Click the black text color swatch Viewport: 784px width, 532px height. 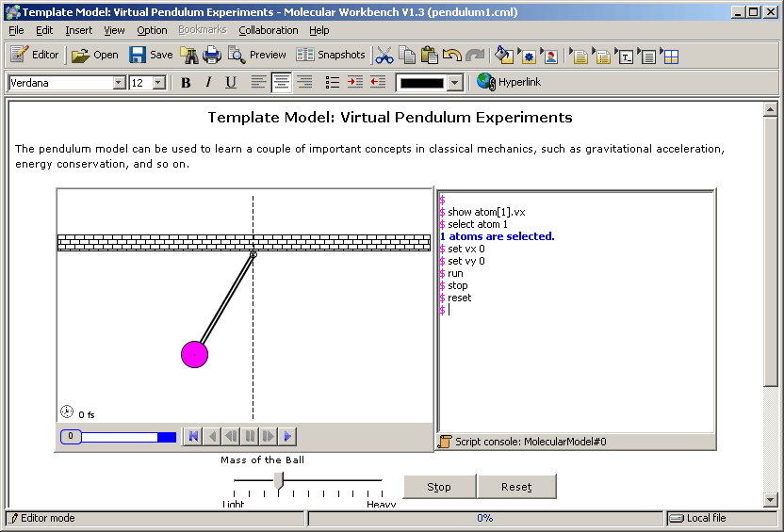(422, 83)
